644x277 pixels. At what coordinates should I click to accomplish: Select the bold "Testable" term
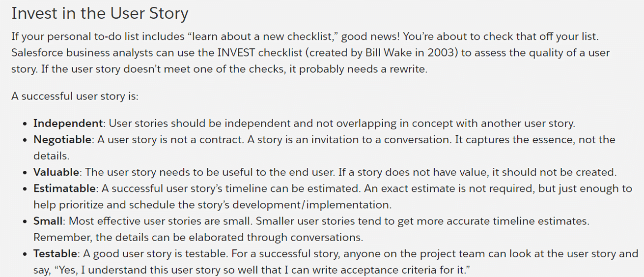point(55,254)
